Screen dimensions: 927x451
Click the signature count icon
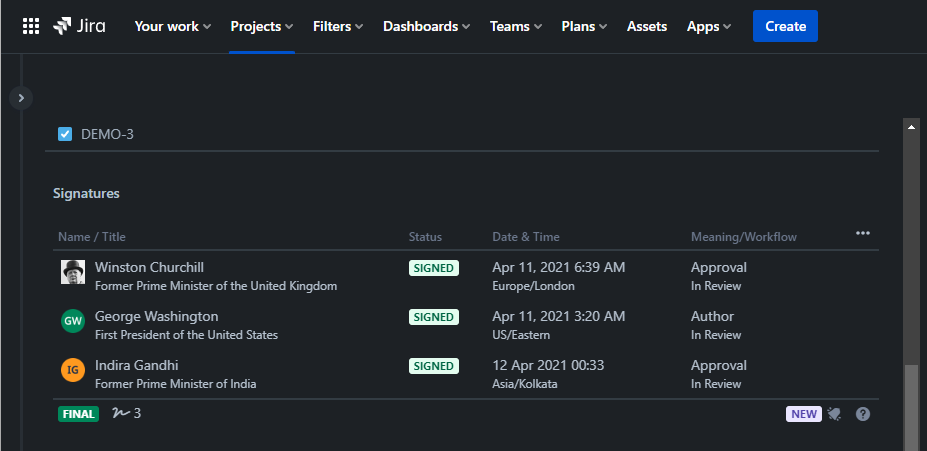(x=121, y=413)
